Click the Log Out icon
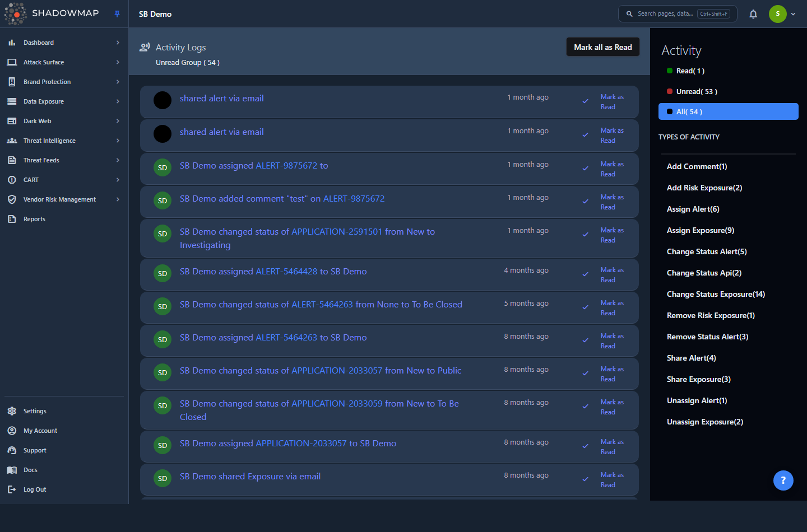The width and height of the screenshot is (807, 532). (12, 489)
